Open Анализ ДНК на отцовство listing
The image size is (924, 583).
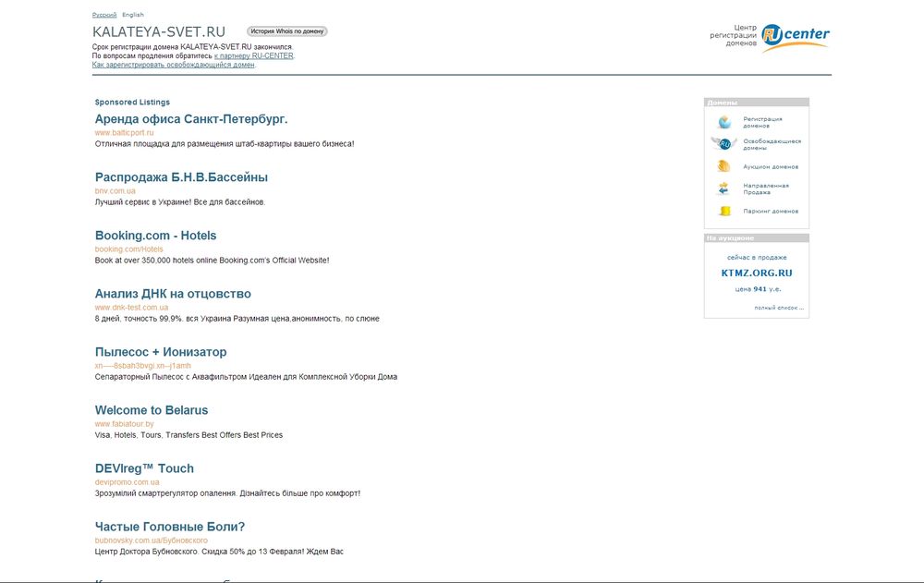pos(173,294)
